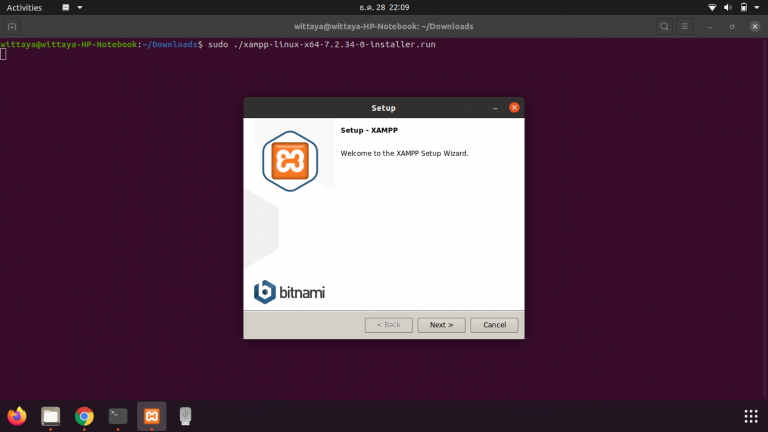Cancel the XAMPP setup
This screenshot has width=768, height=432.
click(494, 325)
